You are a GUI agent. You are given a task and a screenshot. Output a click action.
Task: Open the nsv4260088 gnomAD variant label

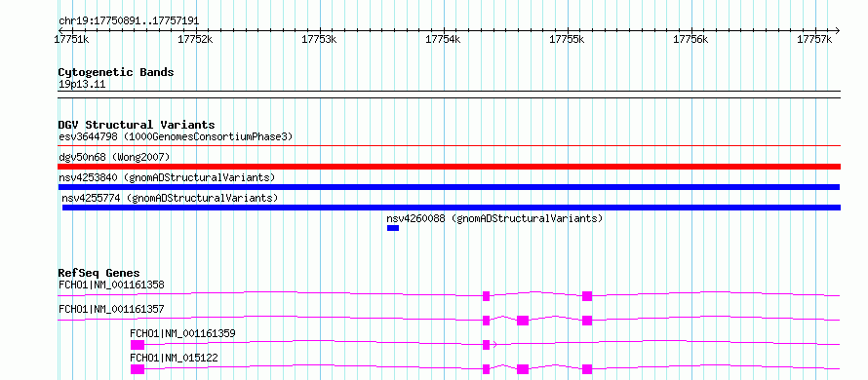(494, 218)
